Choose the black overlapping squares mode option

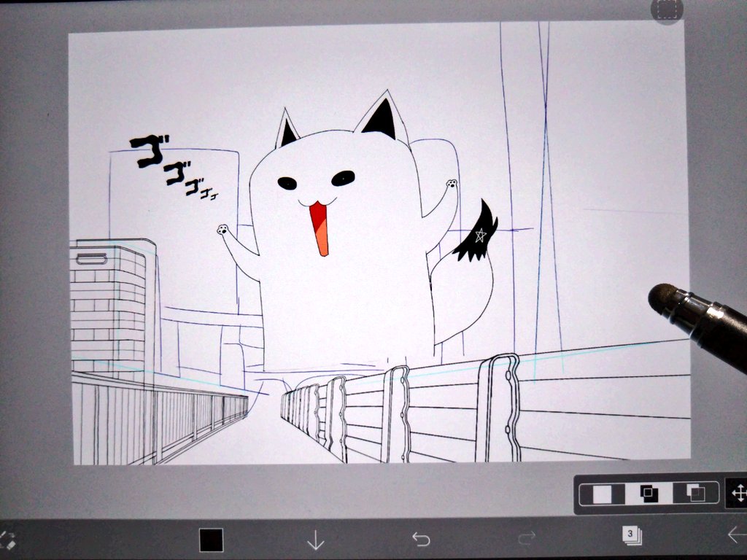pos(649,494)
